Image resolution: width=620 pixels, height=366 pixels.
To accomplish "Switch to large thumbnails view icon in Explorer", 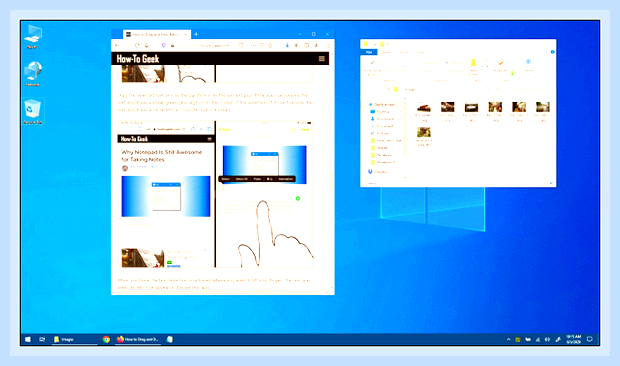I will pyautogui.click(x=552, y=183).
